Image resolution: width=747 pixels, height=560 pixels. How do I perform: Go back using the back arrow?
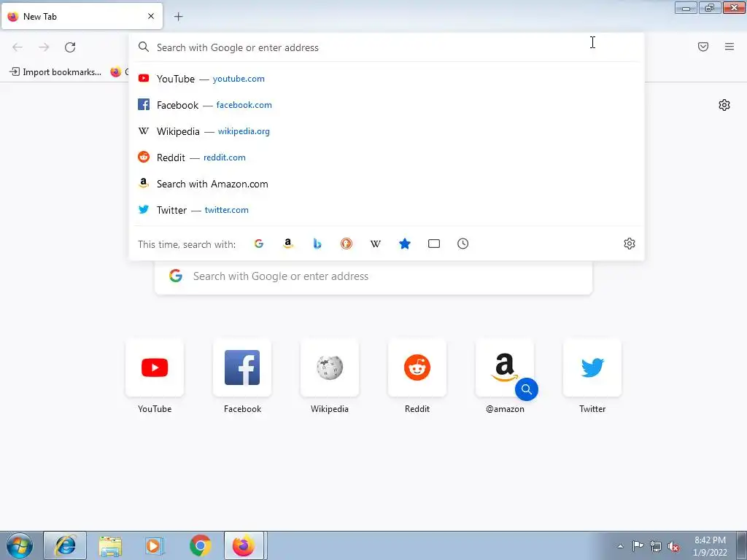coord(18,47)
